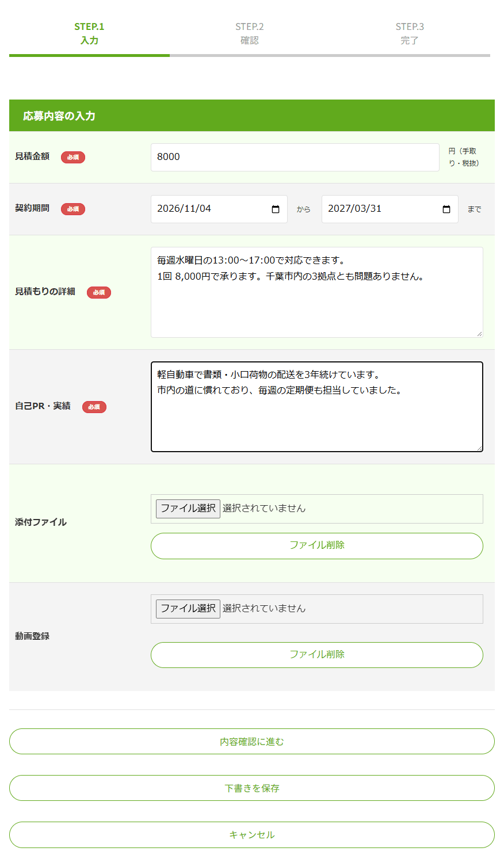Click the 円（手取り・税抜） unit text

(x=464, y=157)
